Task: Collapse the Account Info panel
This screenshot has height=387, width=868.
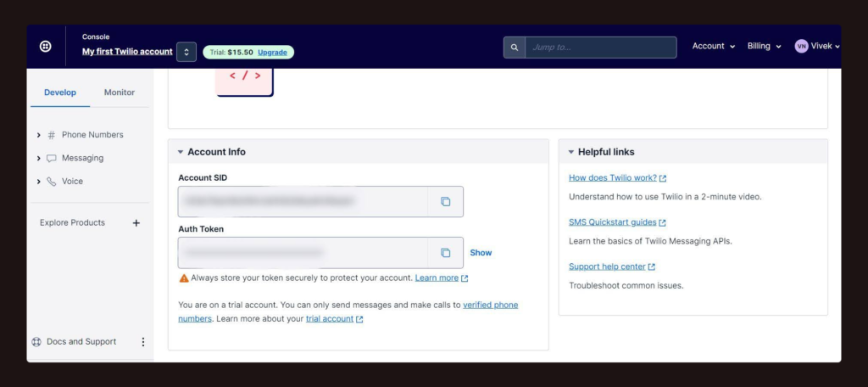Action: 181,152
